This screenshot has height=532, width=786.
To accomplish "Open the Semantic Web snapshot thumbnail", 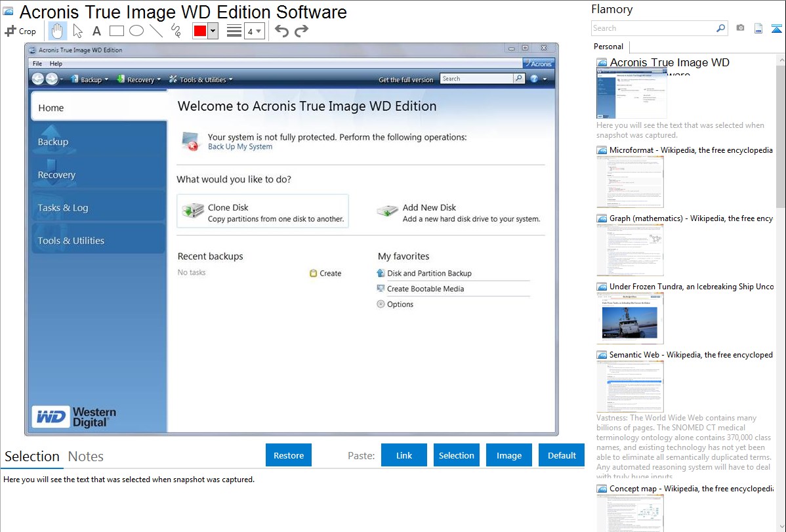I will tap(630, 386).
